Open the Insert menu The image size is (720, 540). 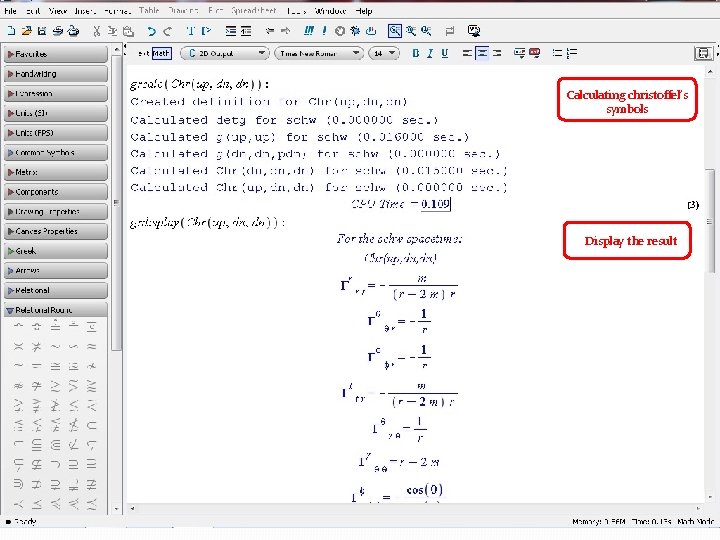[x=84, y=11]
